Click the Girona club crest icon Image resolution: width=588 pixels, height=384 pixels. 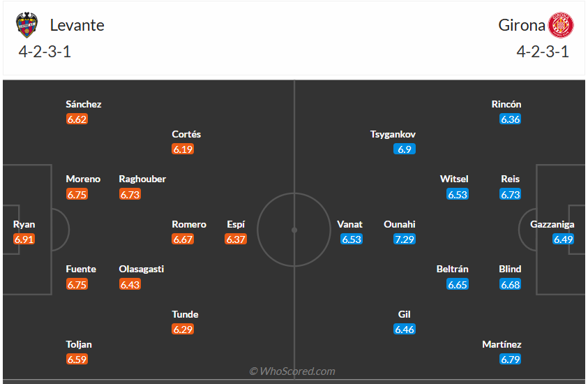560,25
